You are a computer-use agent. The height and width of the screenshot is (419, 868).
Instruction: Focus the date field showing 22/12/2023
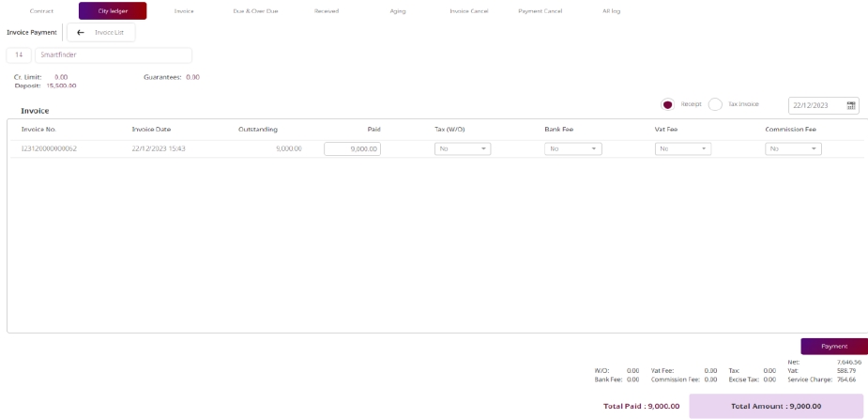click(x=816, y=105)
